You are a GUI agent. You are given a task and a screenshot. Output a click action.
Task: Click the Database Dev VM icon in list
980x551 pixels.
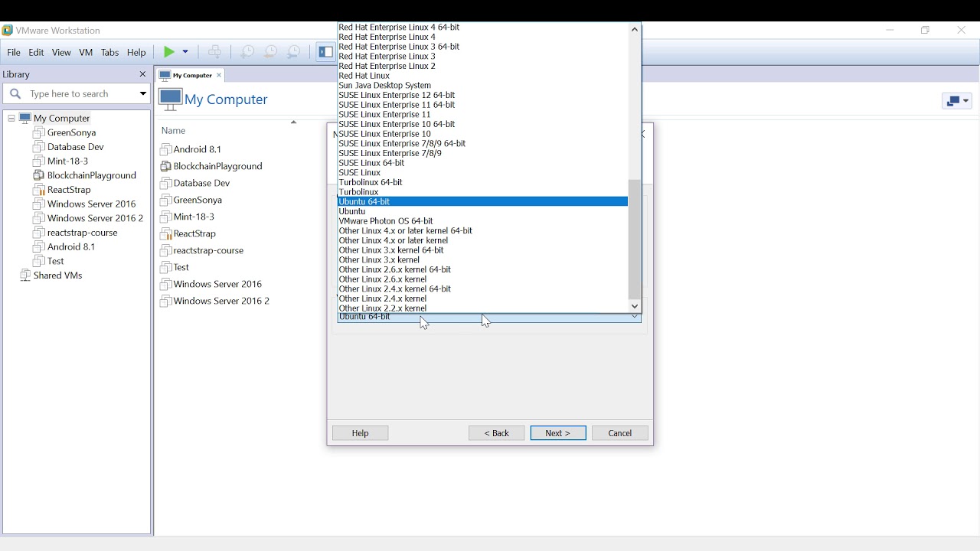pyautogui.click(x=166, y=184)
